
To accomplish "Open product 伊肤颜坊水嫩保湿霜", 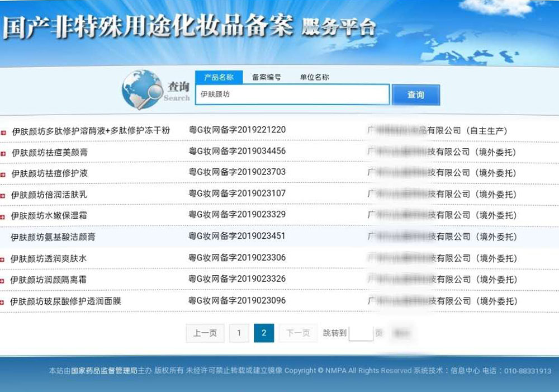I will [x=49, y=215].
